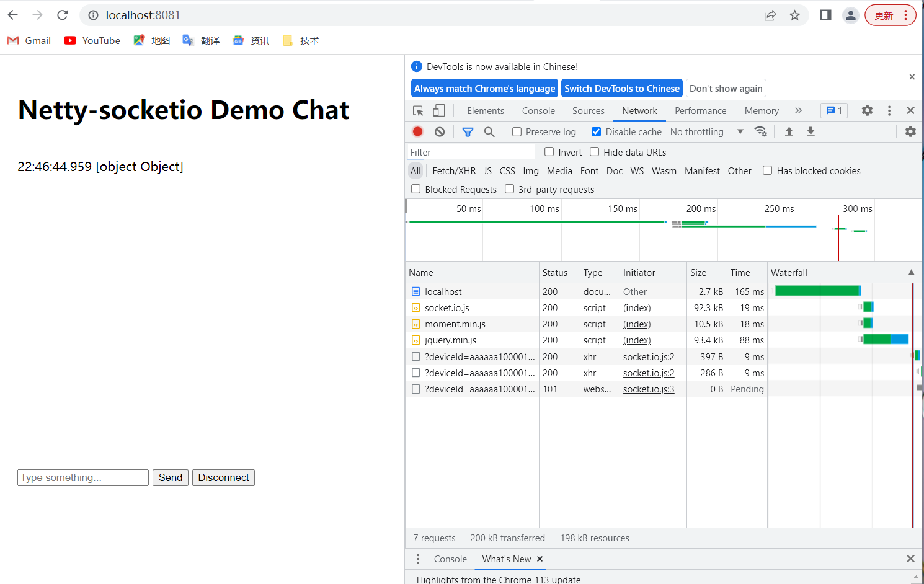Import a HAR file

coord(789,131)
